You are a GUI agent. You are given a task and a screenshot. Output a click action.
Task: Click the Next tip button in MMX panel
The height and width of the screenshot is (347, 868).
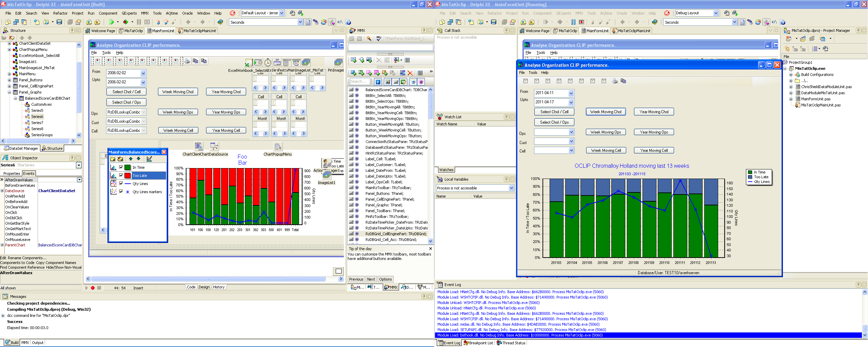coord(371,279)
